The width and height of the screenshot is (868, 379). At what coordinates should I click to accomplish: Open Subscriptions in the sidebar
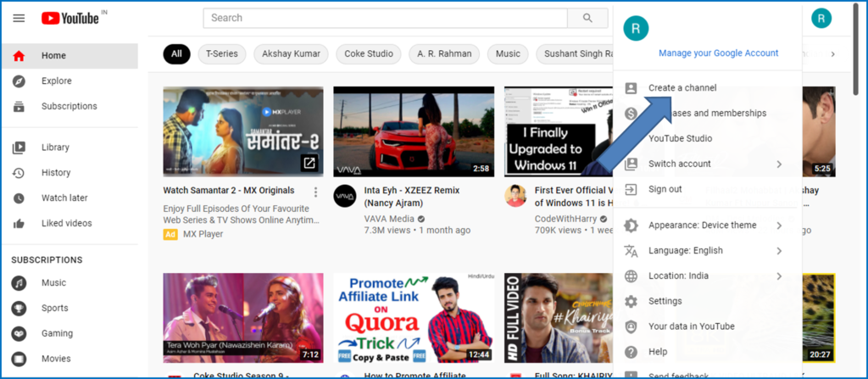(x=70, y=106)
